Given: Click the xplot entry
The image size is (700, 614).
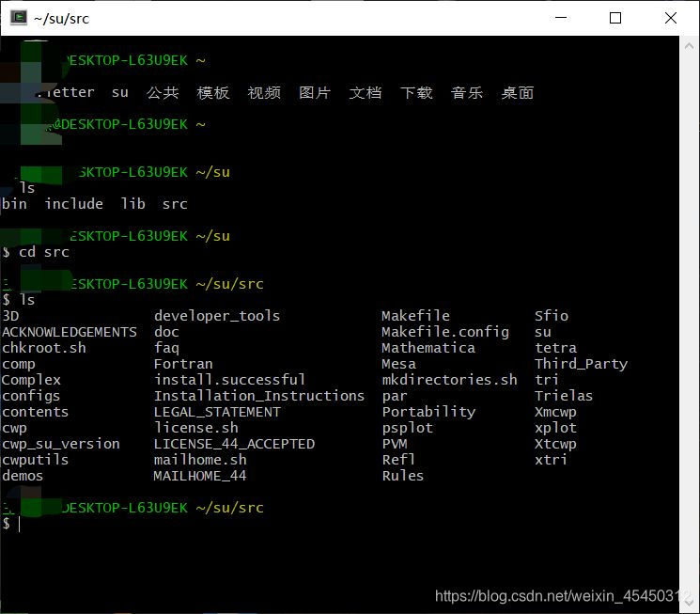Looking at the screenshot, I should tap(555, 428).
